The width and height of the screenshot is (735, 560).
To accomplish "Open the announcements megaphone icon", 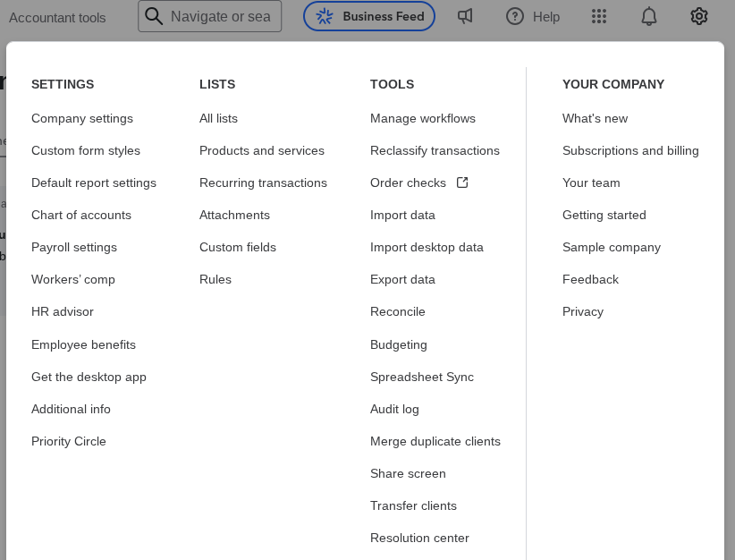I will pyautogui.click(x=465, y=16).
